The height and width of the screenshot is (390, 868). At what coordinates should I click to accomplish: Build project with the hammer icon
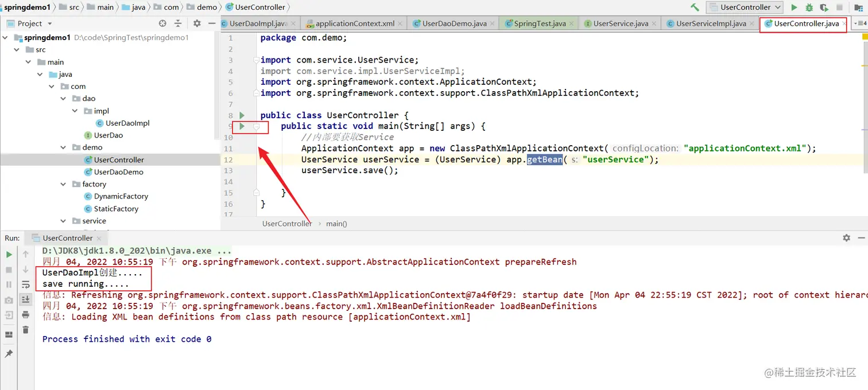tap(695, 7)
